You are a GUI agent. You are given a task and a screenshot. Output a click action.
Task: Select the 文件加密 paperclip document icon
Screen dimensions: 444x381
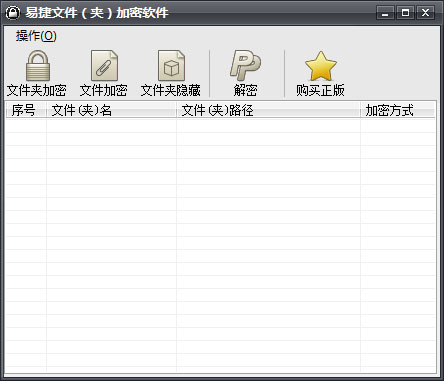(104, 66)
